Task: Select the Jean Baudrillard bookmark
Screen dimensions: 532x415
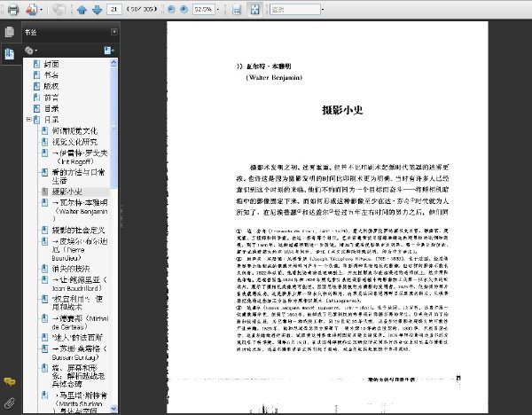Action: click(x=80, y=284)
